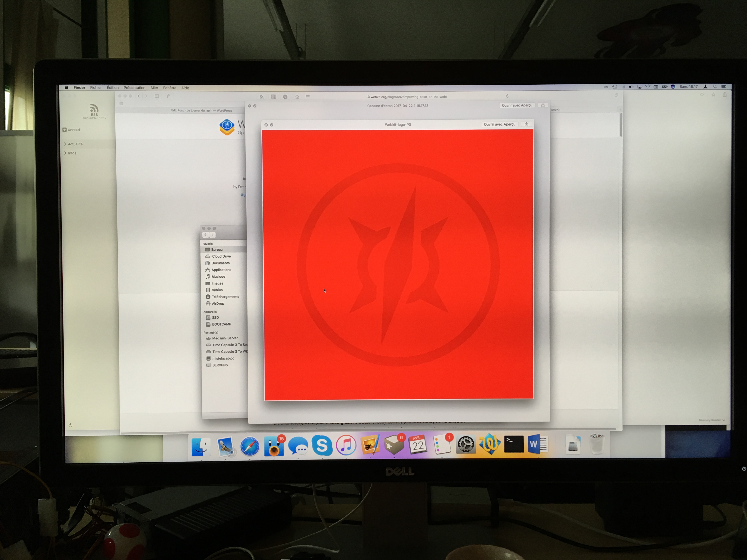Screen dimensions: 747x560
Task: Click Ouvrir avec Aperçu in Capture d'écran window
Action: coord(517,106)
